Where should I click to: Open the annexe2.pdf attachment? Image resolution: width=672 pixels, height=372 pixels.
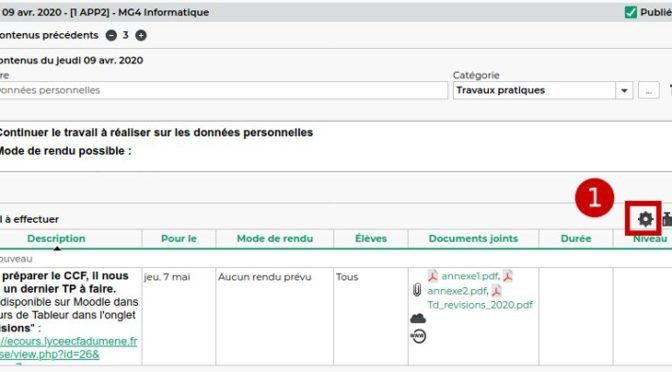click(457, 291)
